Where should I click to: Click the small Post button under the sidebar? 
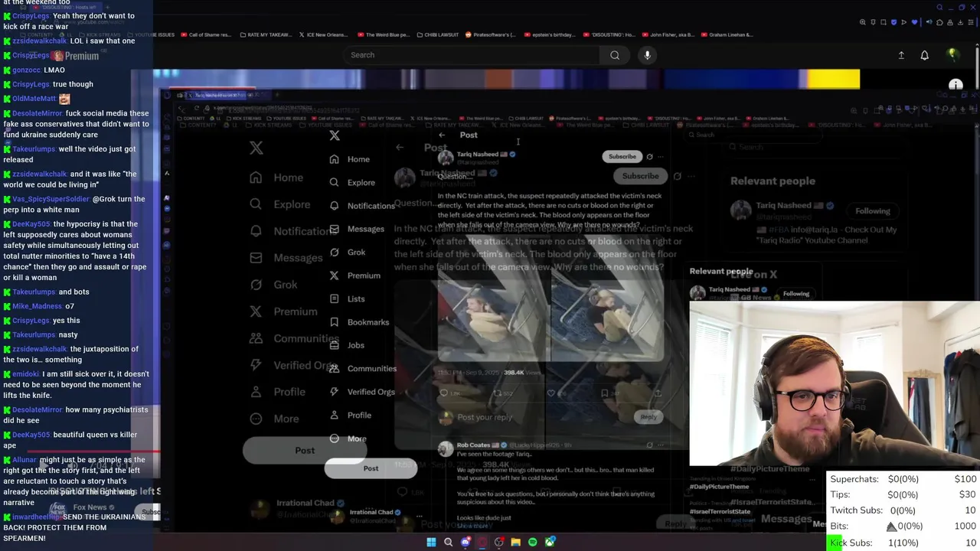371,468
